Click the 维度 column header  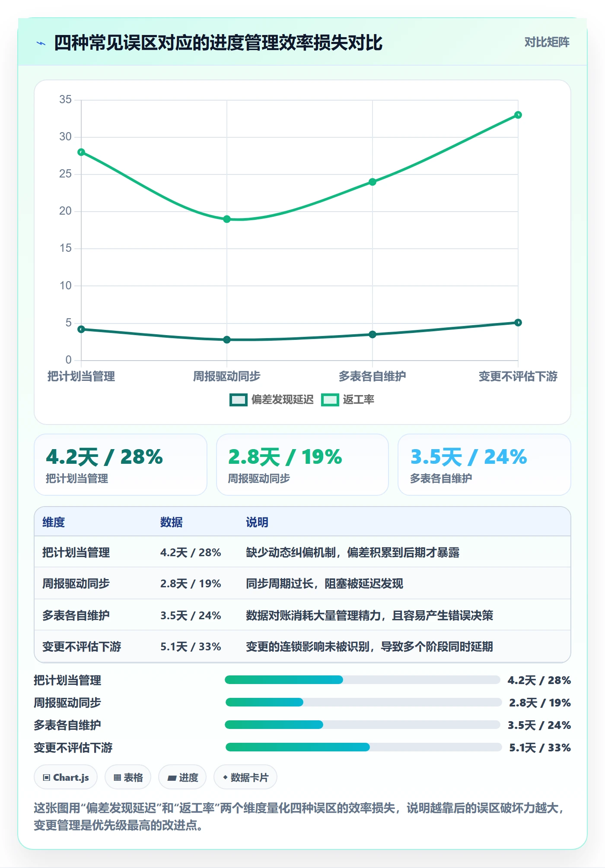pyautogui.click(x=54, y=522)
